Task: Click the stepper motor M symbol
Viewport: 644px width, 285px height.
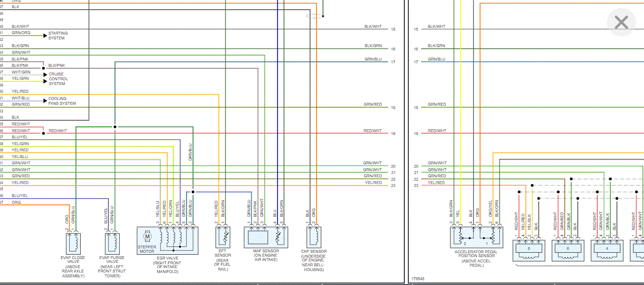Action: coord(147,236)
